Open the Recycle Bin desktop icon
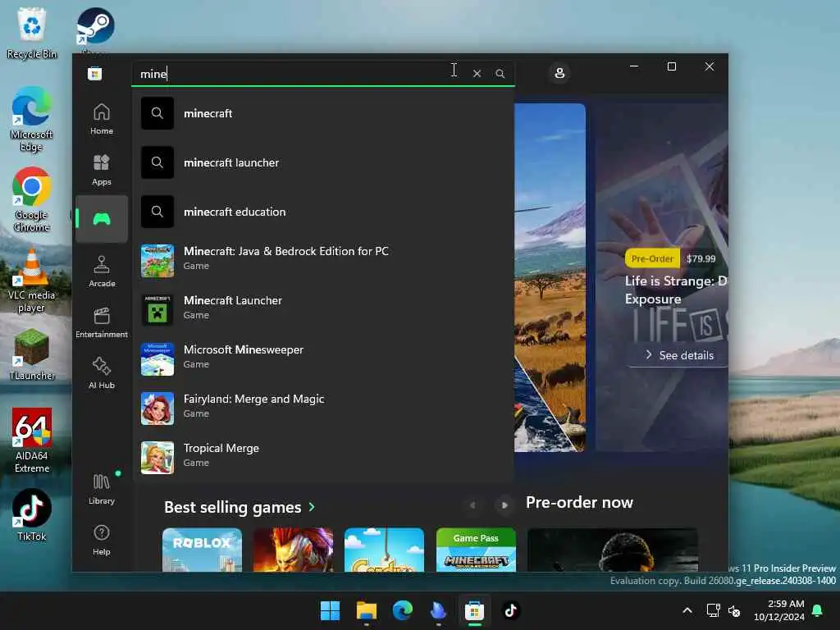Image resolution: width=840 pixels, height=630 pixels. coord(32,34)
